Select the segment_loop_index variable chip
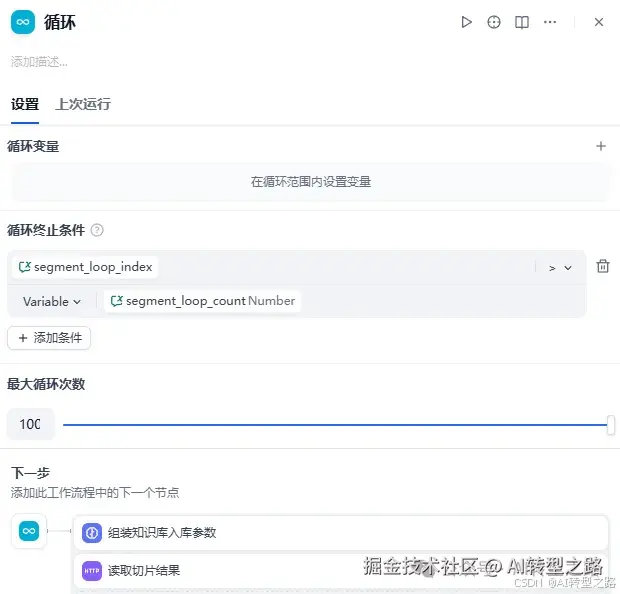The width and height of the screenshot is (620, 594). pos(85,267)
